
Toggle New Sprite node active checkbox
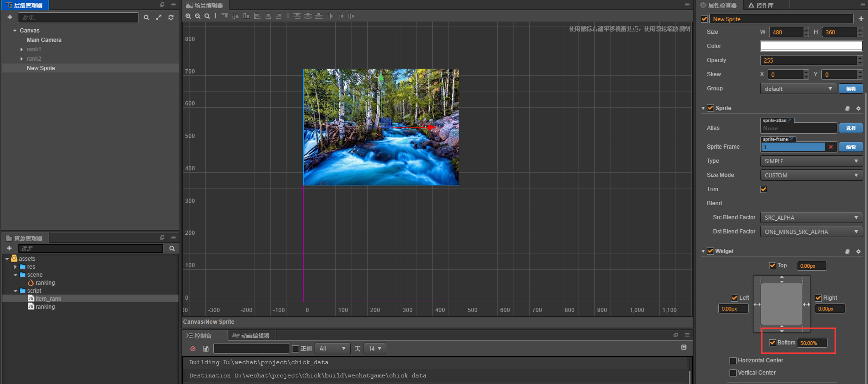pos(705,19)
